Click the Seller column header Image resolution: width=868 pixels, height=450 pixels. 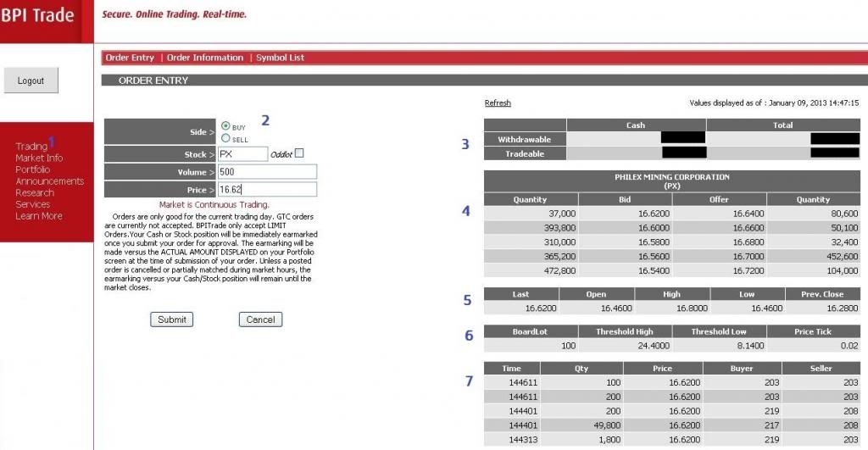[x=821, y=368]
